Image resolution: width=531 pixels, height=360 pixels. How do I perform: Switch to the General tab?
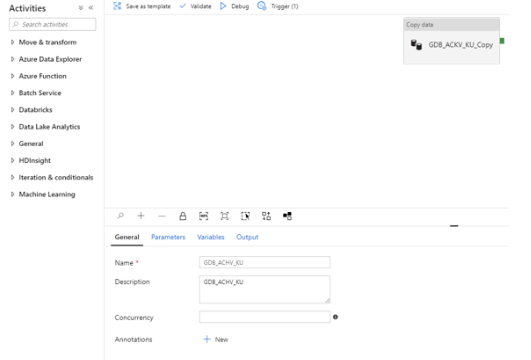tap(127, 237)
